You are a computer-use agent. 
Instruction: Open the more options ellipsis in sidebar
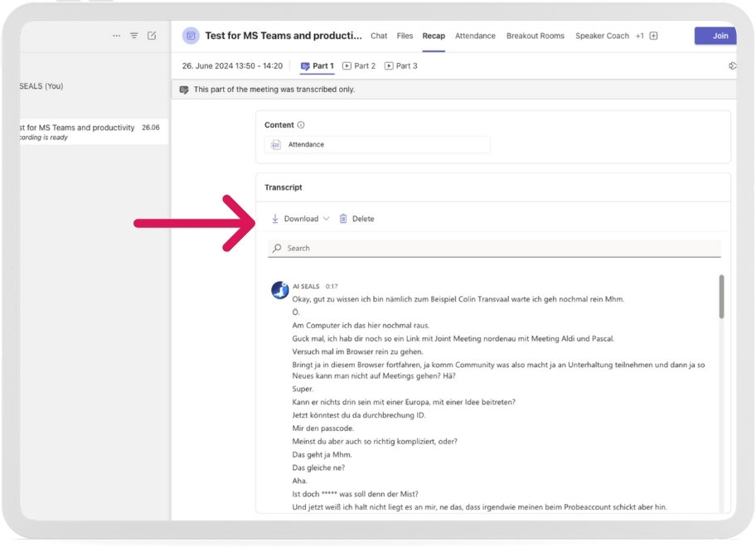[116, 36]
